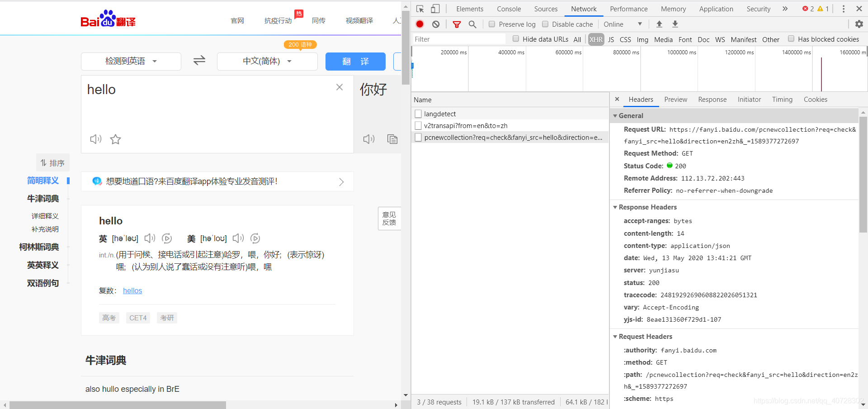This screenshot has width=868, height=409.
Task: Open the Preview details tab
Action: click(x=675, y=99)
